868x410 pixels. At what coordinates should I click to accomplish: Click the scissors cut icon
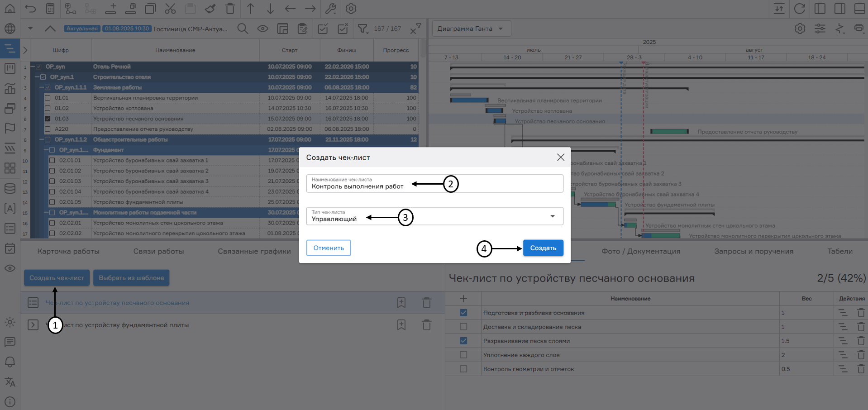click(170, 9)
